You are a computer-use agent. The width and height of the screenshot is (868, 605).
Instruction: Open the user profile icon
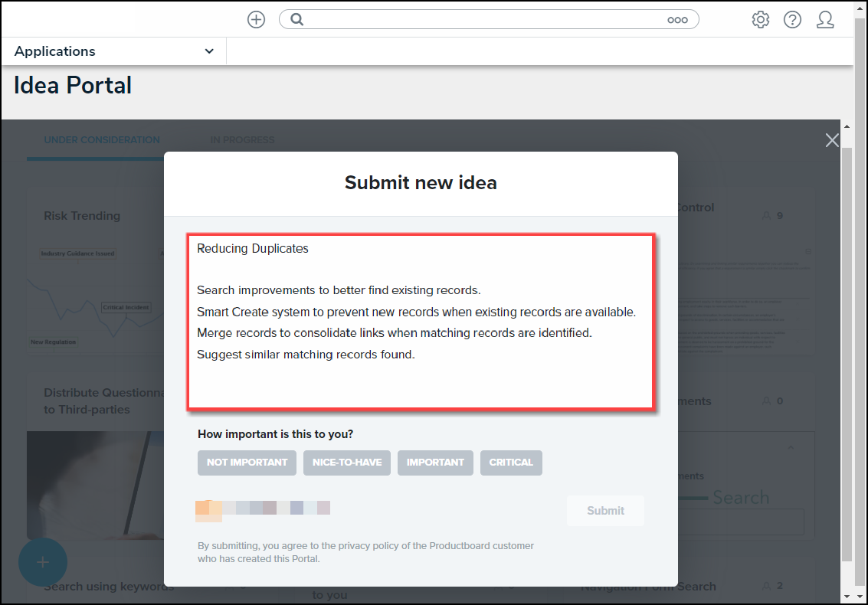click(x=825, y=19)
